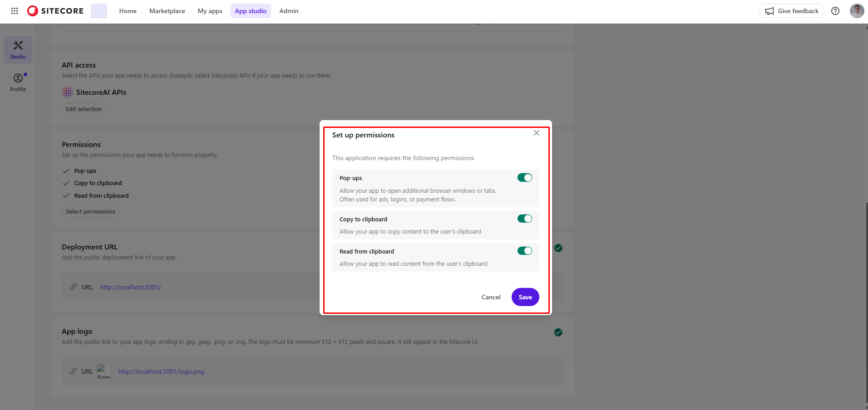This screenshot has height=410, width=868.
Task: Click the Deployment URL link icon
Action: 73,287
